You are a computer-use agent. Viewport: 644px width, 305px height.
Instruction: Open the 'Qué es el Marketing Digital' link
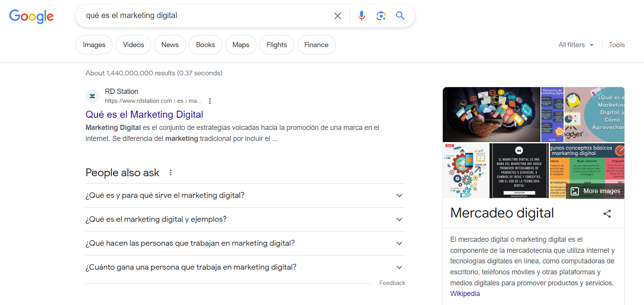[x=144, y=114]
